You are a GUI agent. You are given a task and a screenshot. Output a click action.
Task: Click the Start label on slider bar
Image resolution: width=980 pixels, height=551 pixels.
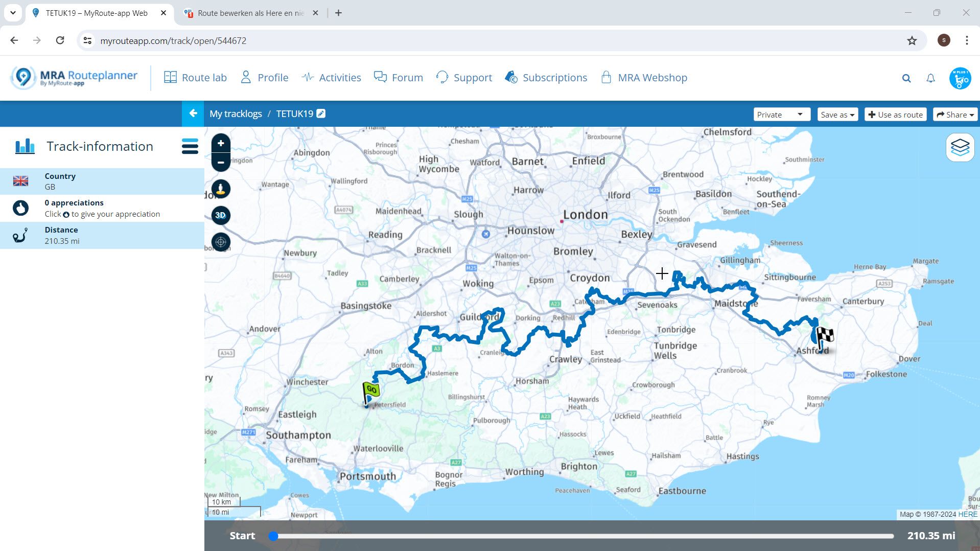point(242,536)
